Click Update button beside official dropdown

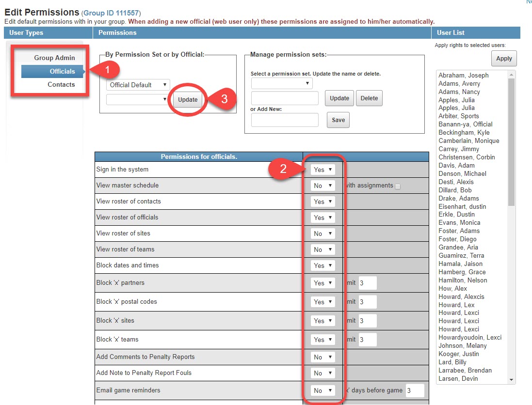click(x=188, y=99)
